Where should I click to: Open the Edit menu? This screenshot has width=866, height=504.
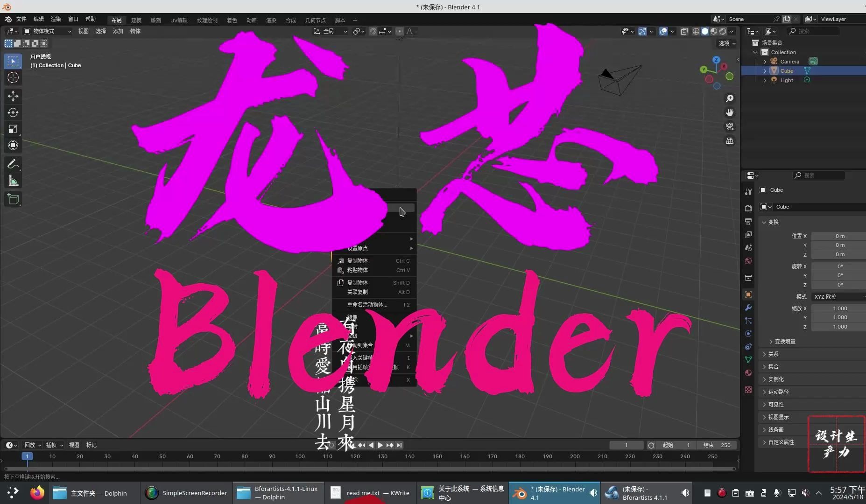pos(39,19)
